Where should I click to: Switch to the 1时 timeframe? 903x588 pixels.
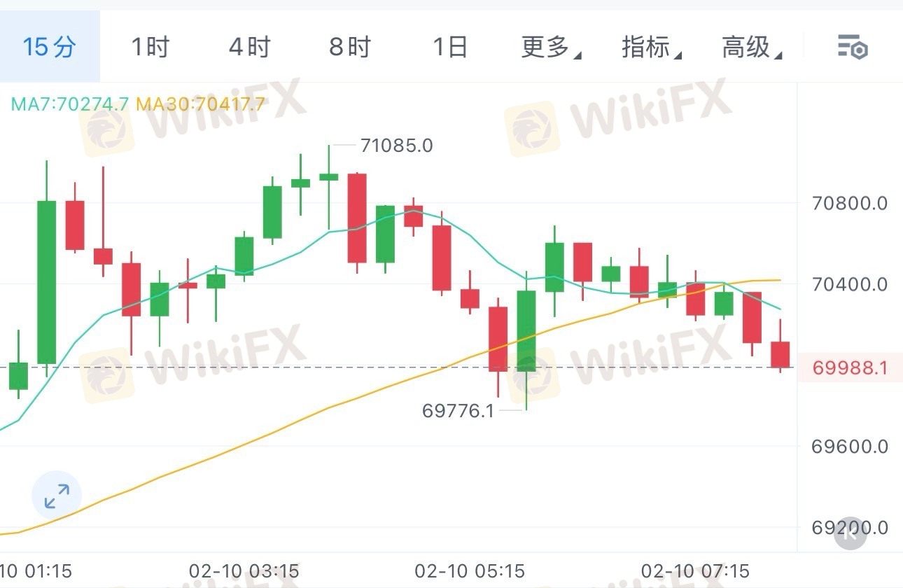(150, 48)
